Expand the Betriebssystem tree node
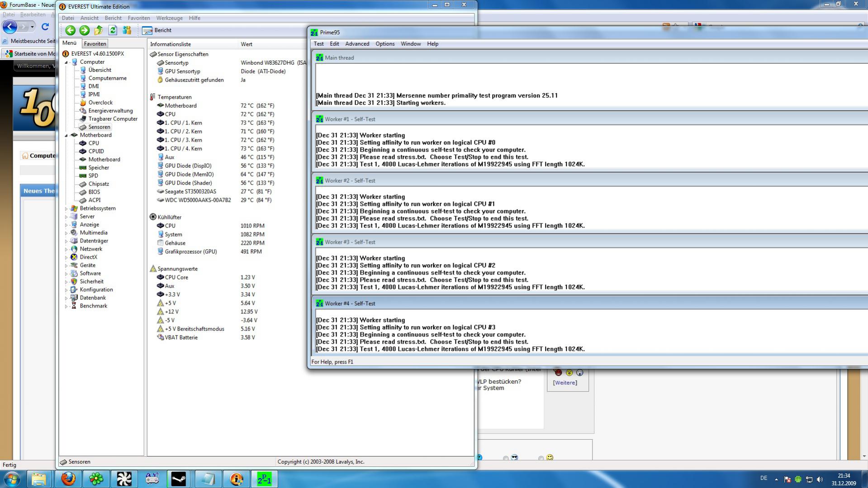The width and height of the screenshot is (868, 488). click(x=66, y=209)
